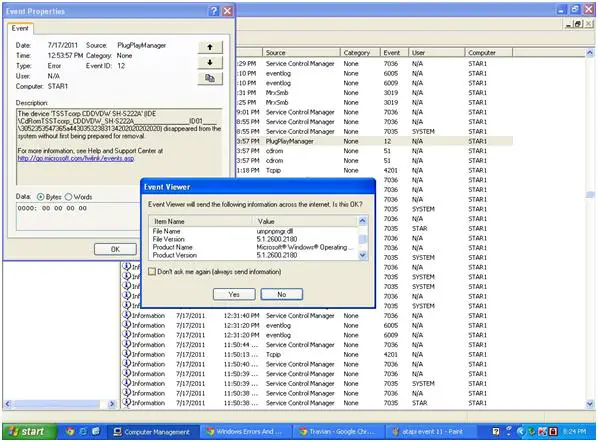Copy event details using the copy icon button
The width and height of the screenshot is (598, 442).
point(210,78)
